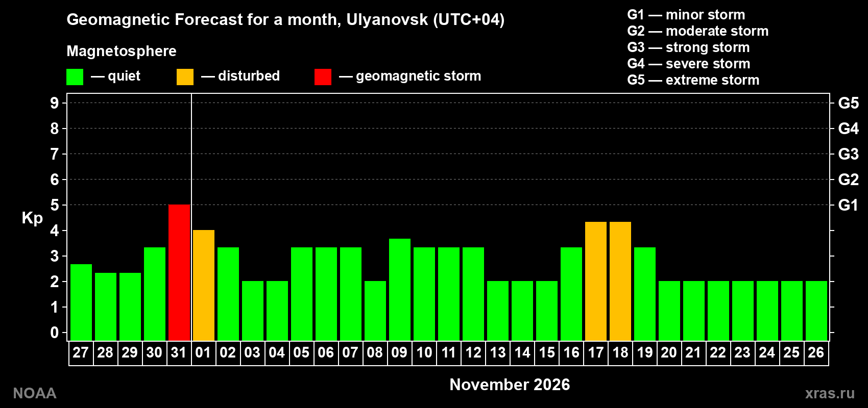This screenshot has height=408, width=868.
Task: Click the red geomagnetic storm legend swatch
Action: [323, 77]
